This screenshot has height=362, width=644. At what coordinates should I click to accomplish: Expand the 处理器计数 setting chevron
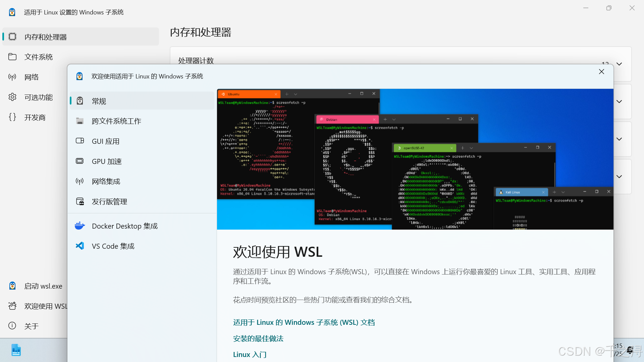tap(619, 64)
